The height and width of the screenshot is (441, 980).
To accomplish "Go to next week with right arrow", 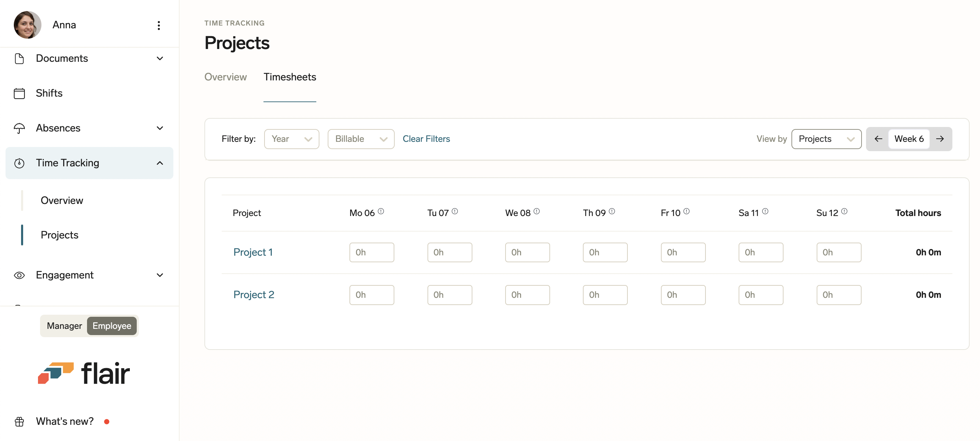I will click(x=940, y=139).
